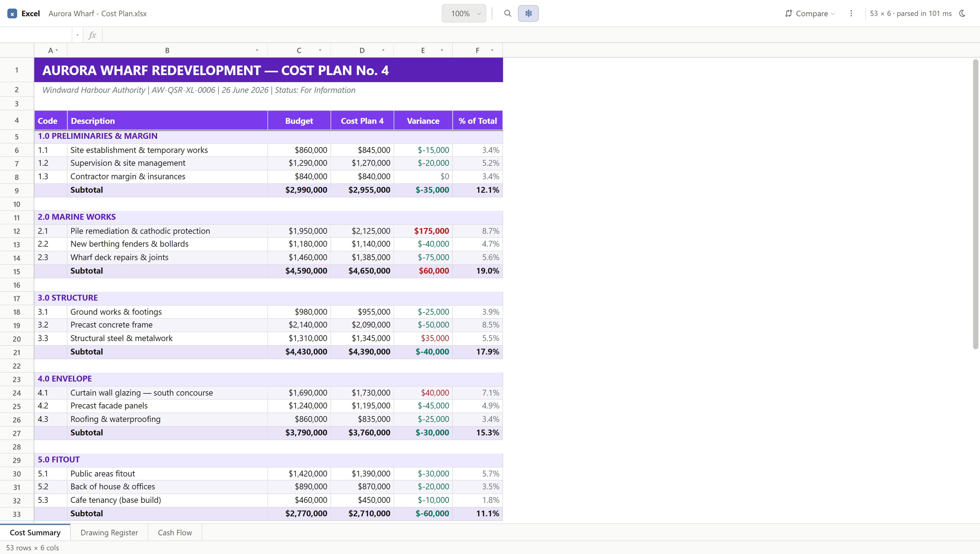The image size is (980, 554).
Task: Click Pile remediation & cathodic protection cell
Action: pyautogui.click(x=168, y=231)
